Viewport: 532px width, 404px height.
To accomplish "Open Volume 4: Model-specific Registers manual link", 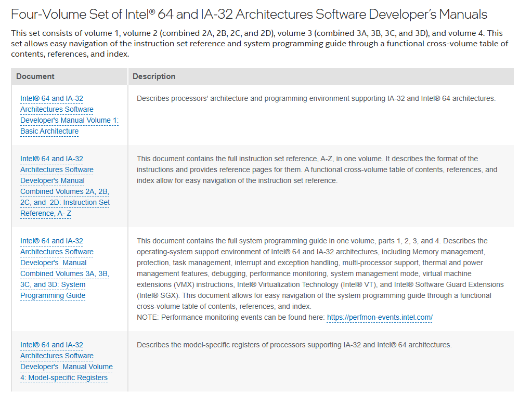I will tap(67, 361).
